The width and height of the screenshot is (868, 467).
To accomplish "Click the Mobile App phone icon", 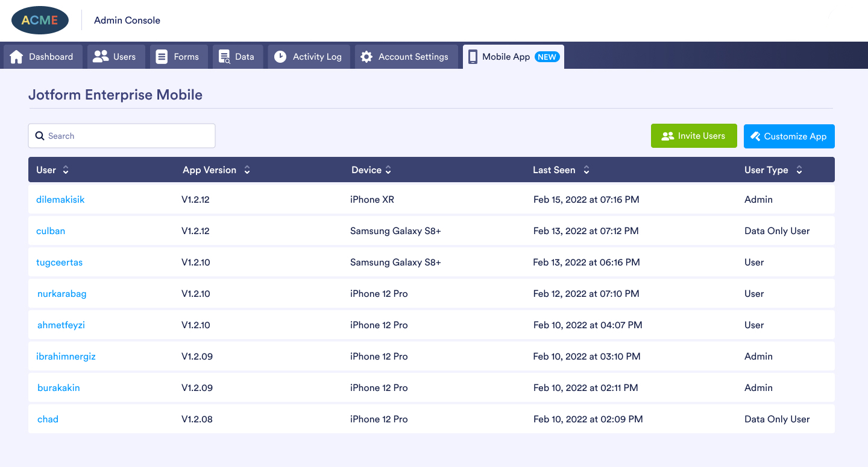I will 473,57.
